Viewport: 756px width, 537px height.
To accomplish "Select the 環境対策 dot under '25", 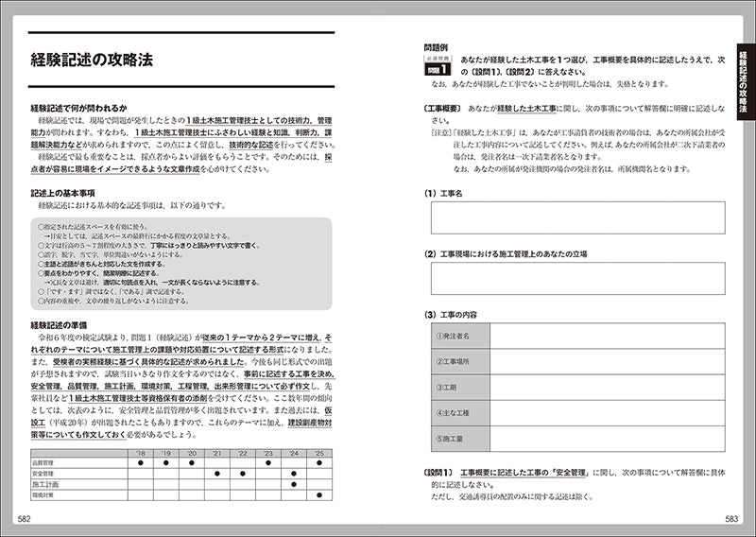I will point(318,494).
